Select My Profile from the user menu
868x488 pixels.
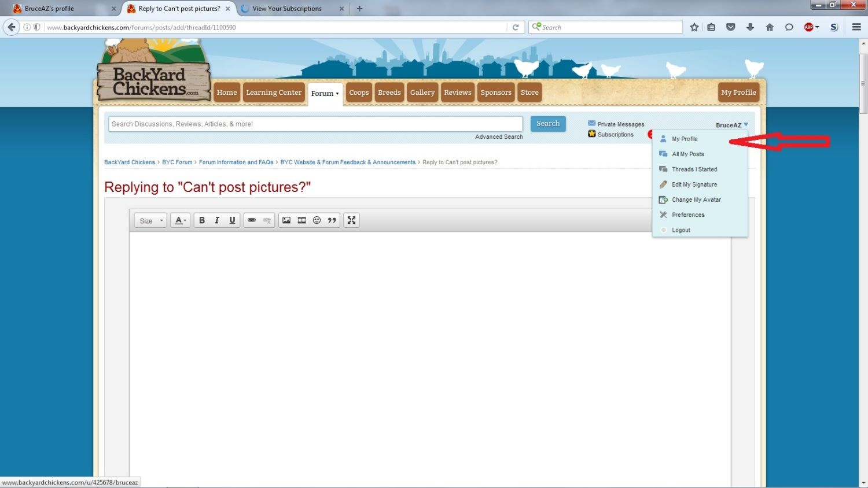click(685, 139)
